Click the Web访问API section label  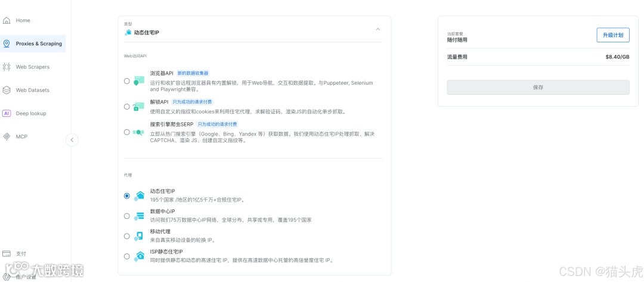135,55
